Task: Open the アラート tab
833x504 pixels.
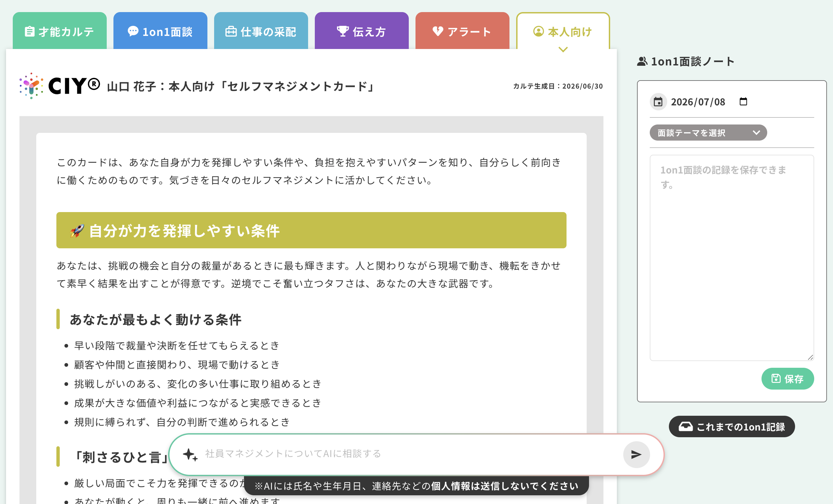Action: (x=462, y=31)
